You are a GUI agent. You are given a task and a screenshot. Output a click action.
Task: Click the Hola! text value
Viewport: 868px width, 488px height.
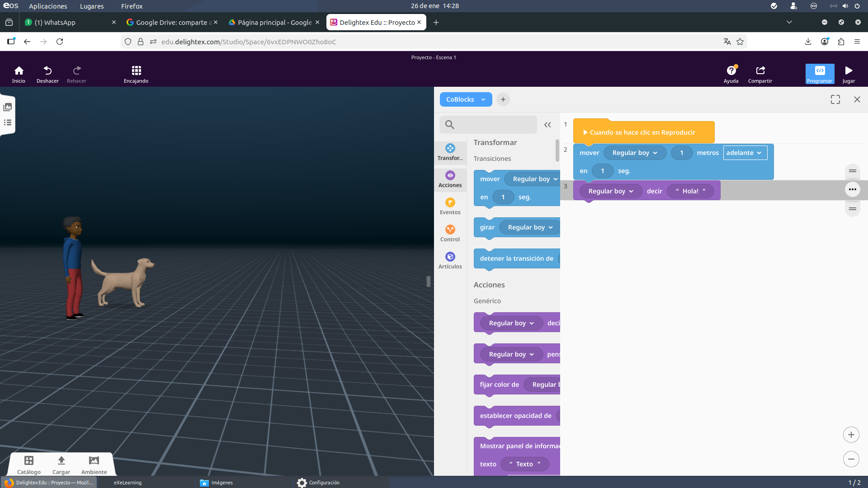(690, 191)
